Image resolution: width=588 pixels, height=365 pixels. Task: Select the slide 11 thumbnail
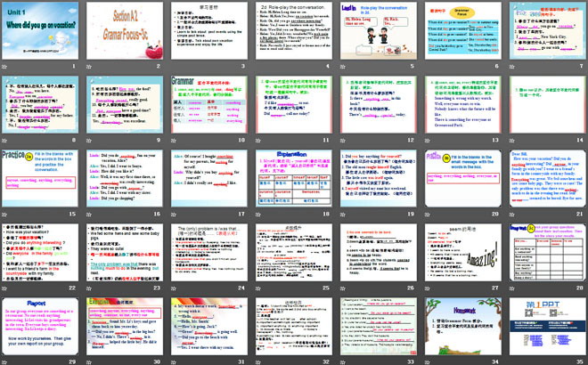294,104
